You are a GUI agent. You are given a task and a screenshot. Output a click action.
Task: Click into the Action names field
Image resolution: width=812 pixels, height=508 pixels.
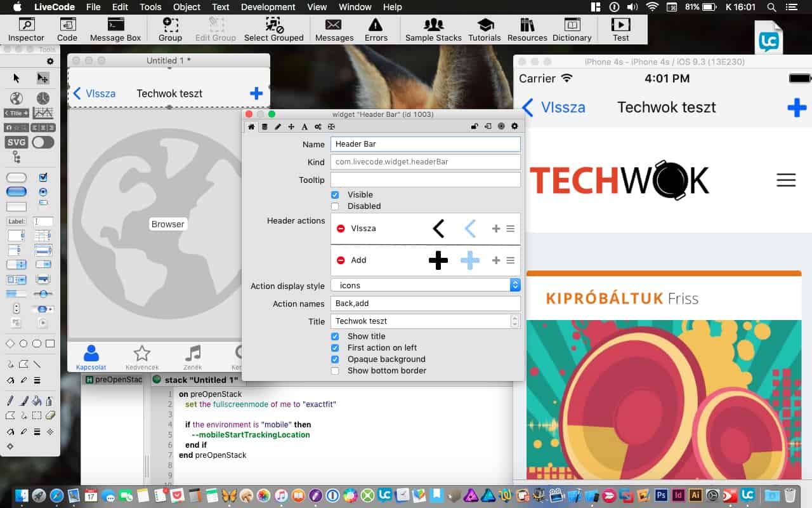[426, 304]
